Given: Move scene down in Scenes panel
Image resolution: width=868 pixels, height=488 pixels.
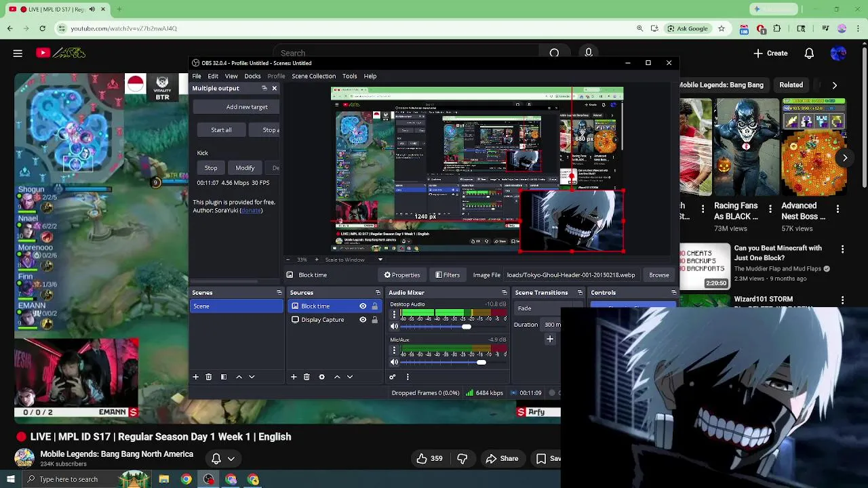Looking at the screenshot, I should tap(252, 377).
